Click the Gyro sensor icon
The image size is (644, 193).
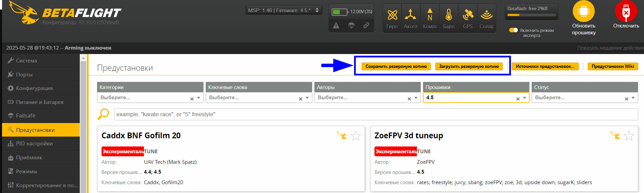coord(392,15)
